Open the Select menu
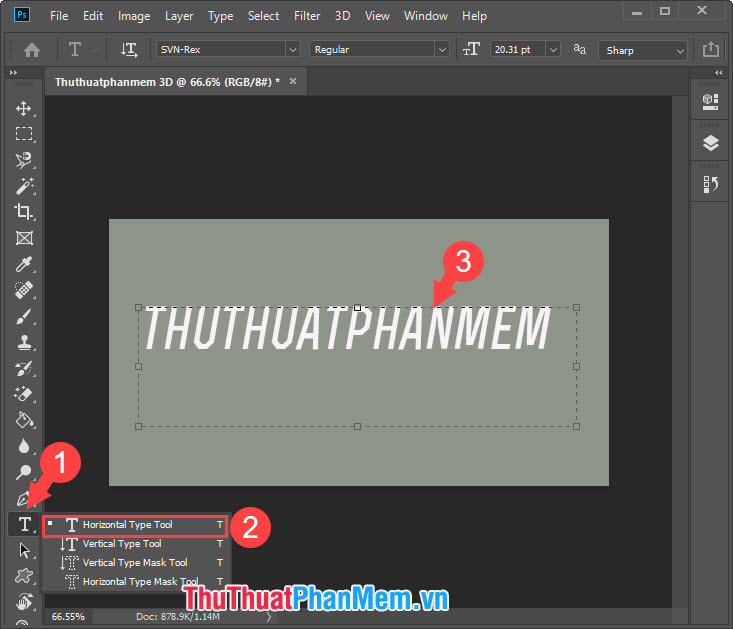The height and width of the screenshot is (629, 733). [x=264, y=16]
